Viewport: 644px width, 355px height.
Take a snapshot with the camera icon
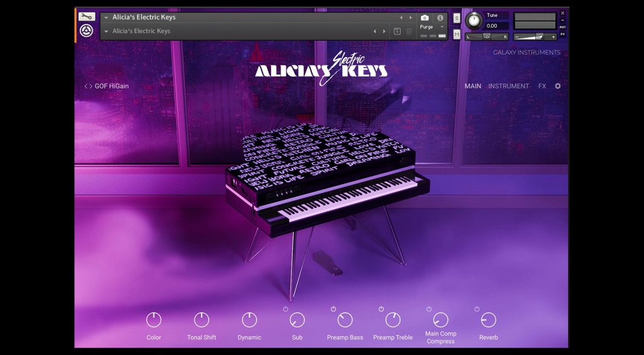pyautogui.click(x=425, y=18)
